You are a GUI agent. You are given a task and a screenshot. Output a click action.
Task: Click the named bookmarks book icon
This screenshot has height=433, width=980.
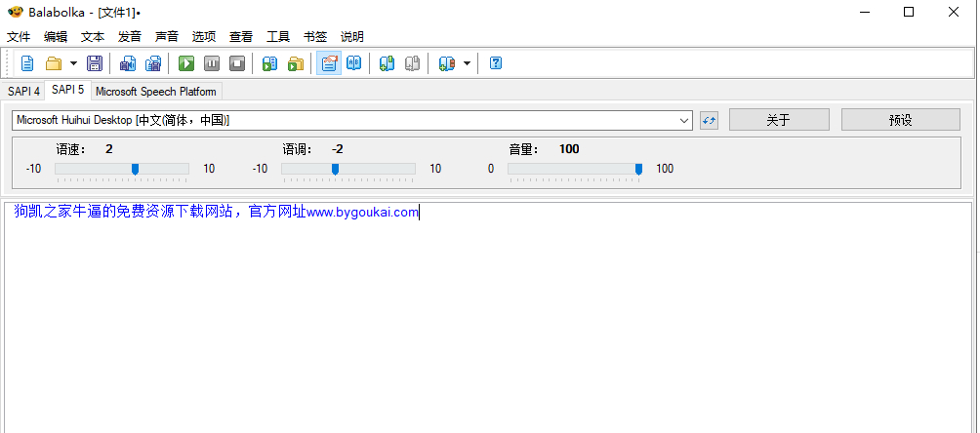(446, 63)
